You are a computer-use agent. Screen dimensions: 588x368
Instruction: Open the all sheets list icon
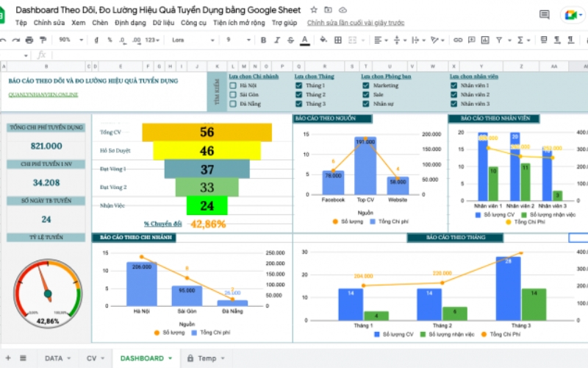pos(23,358)
